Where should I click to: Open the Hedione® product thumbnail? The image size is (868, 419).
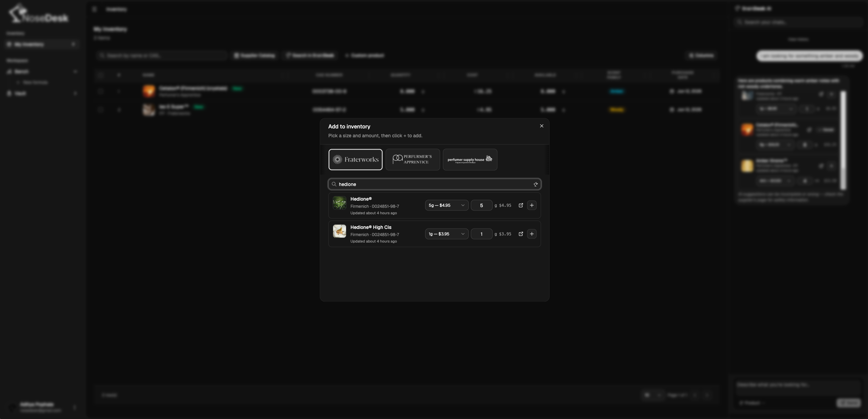(340, 203)
